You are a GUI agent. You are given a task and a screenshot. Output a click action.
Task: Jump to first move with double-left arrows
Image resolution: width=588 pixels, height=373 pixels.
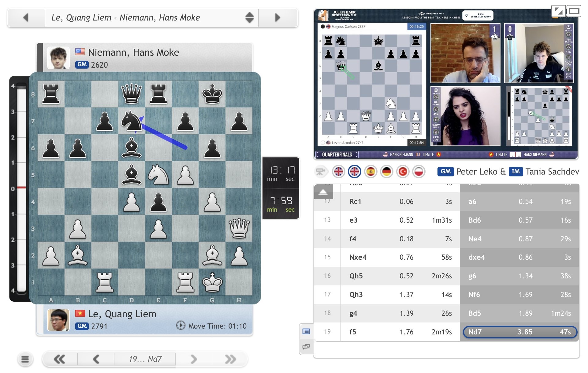point(60,359)
